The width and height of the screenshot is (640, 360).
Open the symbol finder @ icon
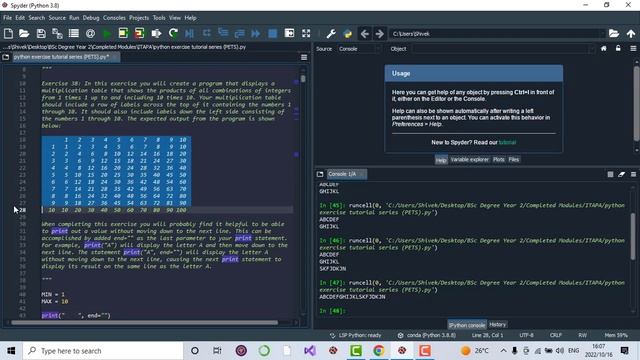pyautogui.click(x=91, y=33)
